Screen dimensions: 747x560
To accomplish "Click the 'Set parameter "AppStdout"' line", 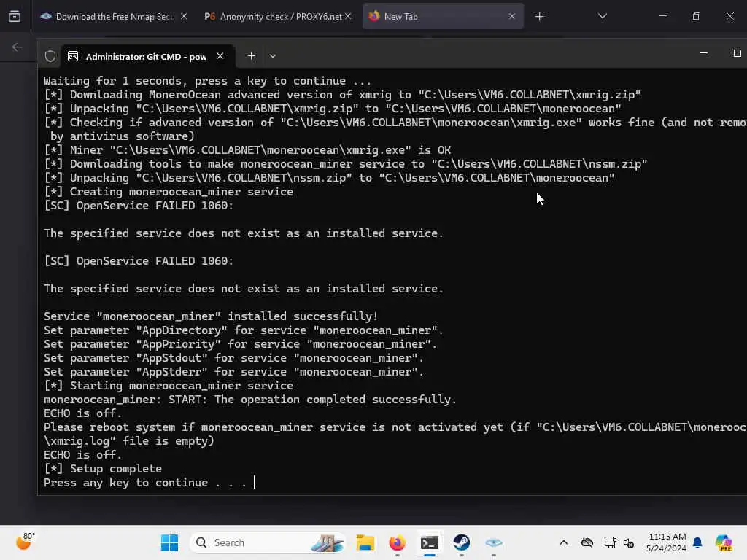I will 234,357.
